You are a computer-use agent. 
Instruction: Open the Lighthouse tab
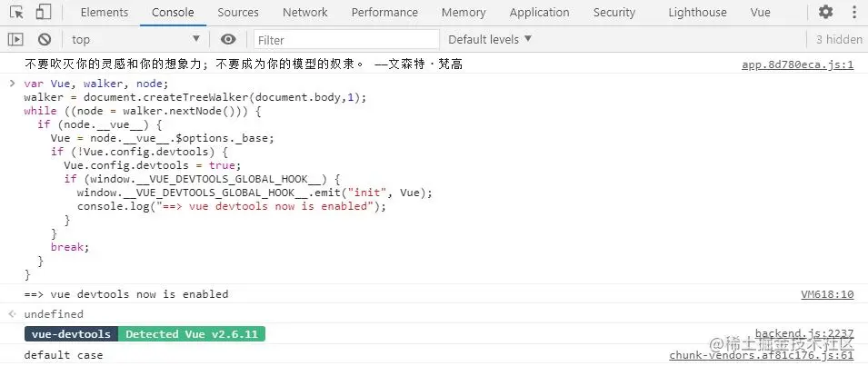[697, 13]
